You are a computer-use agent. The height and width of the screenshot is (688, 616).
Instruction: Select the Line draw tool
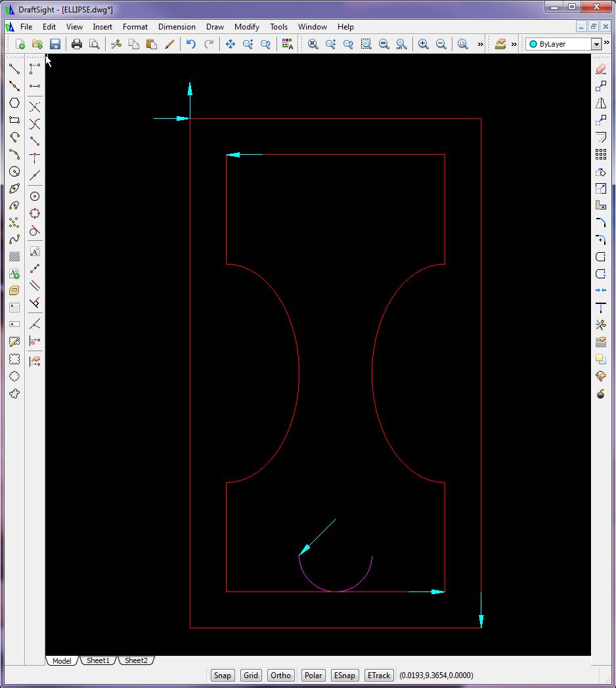click(x=14, y=69)
